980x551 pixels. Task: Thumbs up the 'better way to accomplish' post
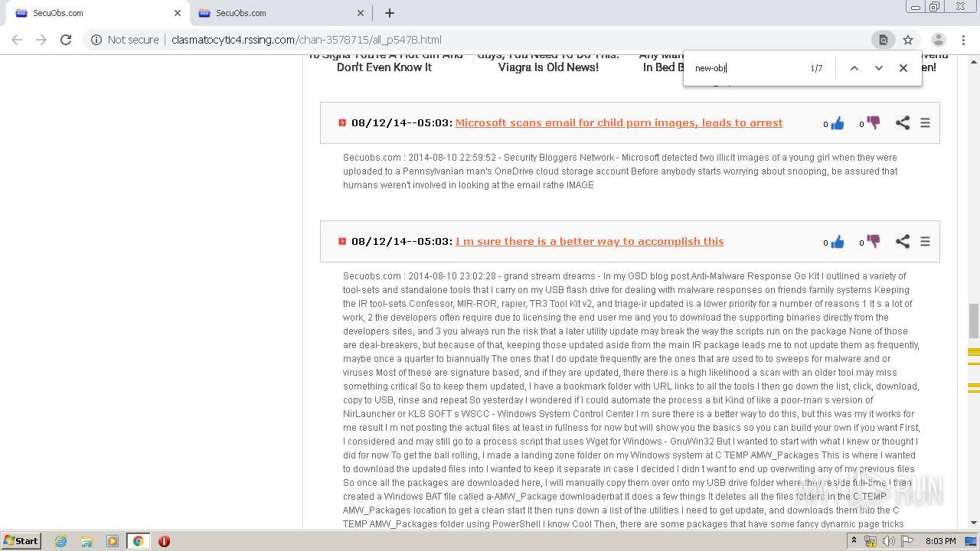pos(838,242)
